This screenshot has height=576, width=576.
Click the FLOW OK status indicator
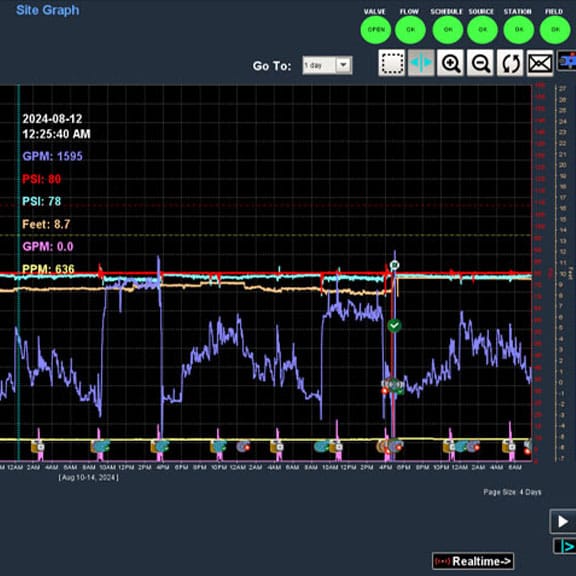(410, 29)
